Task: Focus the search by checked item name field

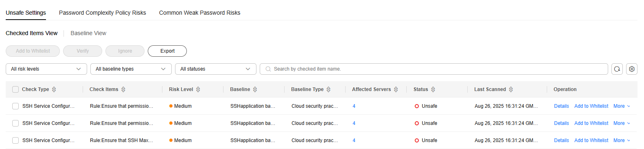Action: (434, 69)
